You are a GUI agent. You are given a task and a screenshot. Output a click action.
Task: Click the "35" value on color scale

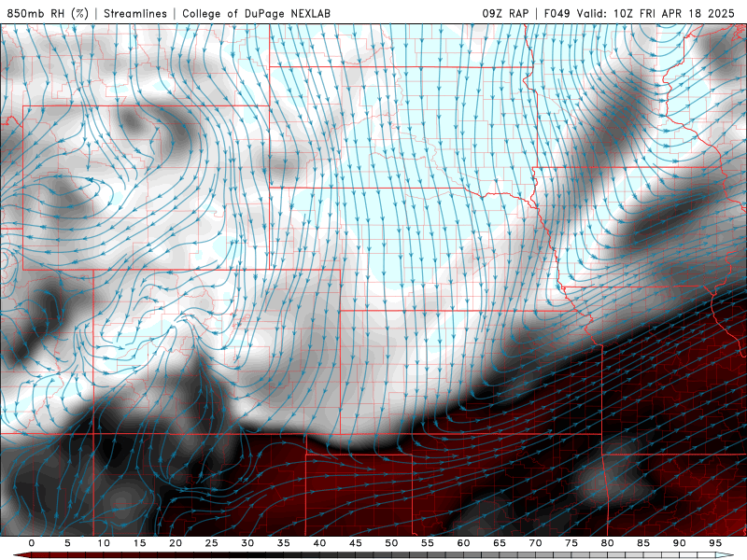click(x=284, y=543)
